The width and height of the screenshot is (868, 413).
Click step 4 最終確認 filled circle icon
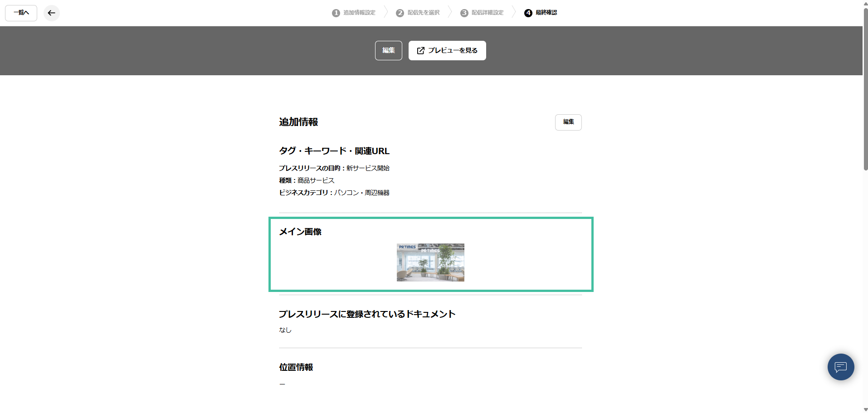tap(528, 13)
